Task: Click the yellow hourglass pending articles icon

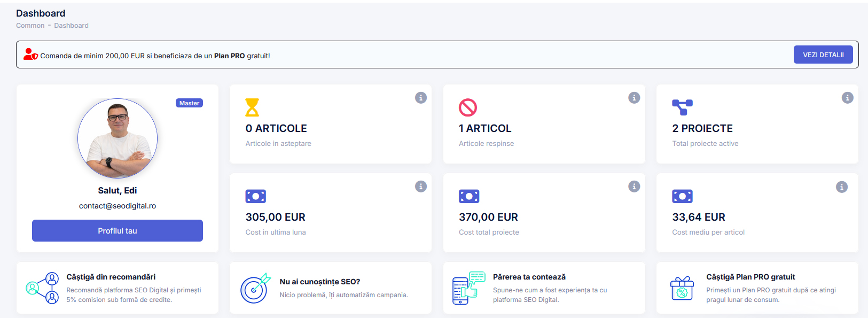Action: tap(252, 107)
